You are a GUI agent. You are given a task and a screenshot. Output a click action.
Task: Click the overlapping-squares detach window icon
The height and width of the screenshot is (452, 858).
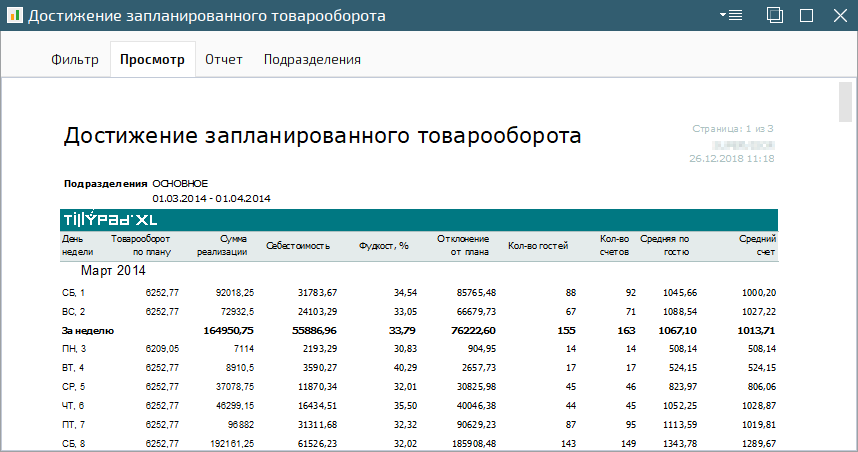coord(774,16)
